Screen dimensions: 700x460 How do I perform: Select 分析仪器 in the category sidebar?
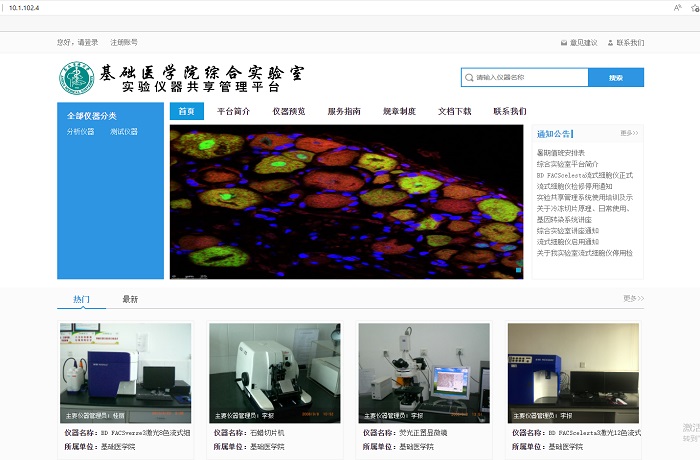pyautogui.click(x=81, y=131)
